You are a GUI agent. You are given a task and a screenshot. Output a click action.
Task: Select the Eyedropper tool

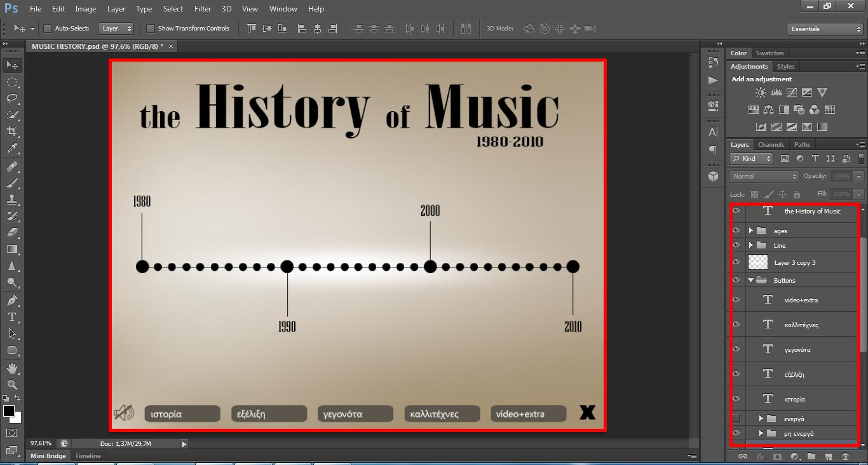(x=12, y=148)
